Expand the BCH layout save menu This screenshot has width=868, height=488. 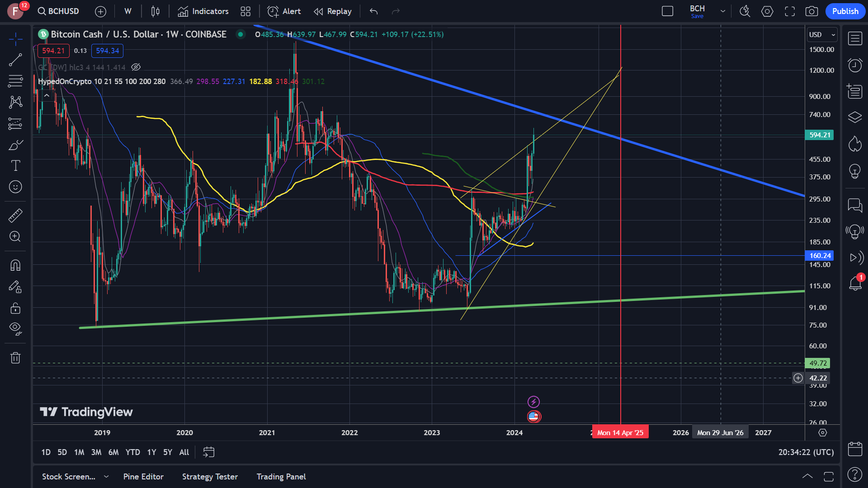(x=723, y=11)
